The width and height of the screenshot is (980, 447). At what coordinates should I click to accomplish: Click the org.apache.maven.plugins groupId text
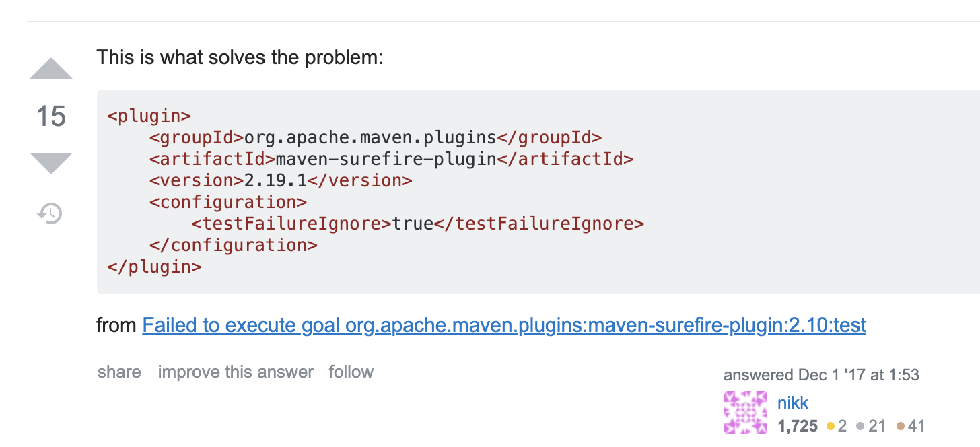pos(370,137)
